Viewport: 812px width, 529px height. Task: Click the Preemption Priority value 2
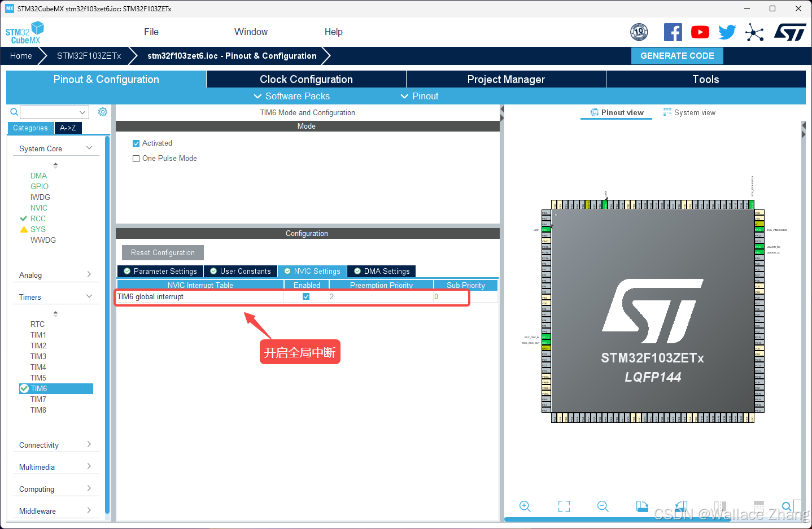click(x=381, y=296)
